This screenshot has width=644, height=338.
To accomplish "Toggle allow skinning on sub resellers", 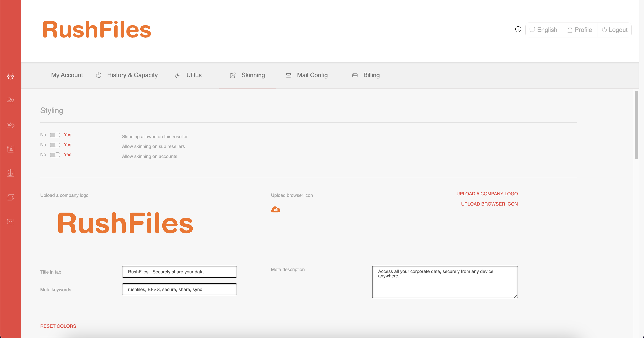I will (x=55, y=145).
